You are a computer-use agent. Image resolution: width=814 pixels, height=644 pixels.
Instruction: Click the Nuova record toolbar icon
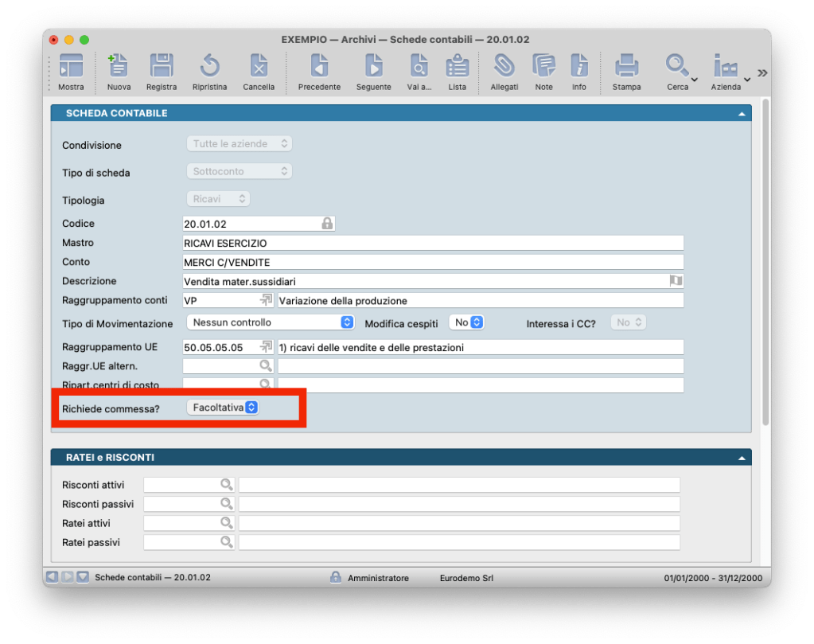tap(119, 70)
